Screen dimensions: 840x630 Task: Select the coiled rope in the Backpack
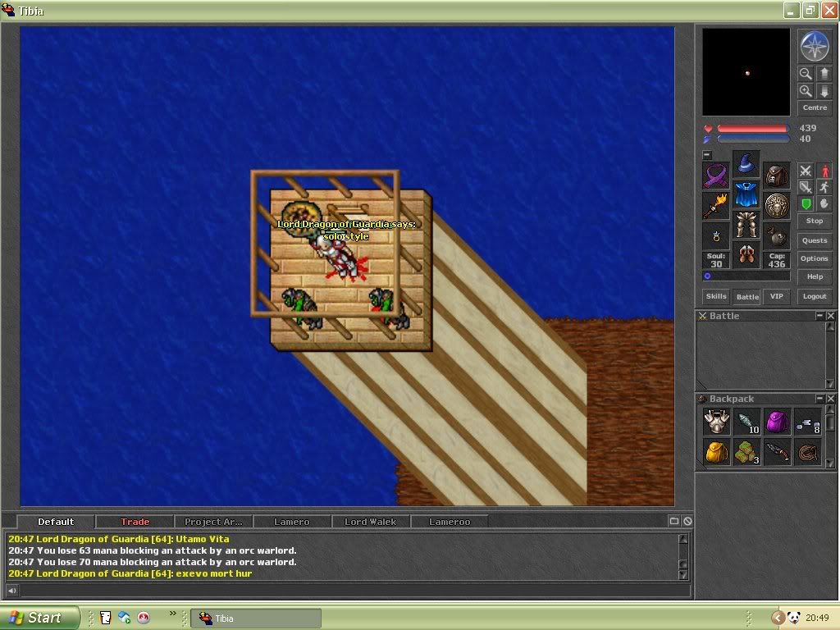[807, 452]
